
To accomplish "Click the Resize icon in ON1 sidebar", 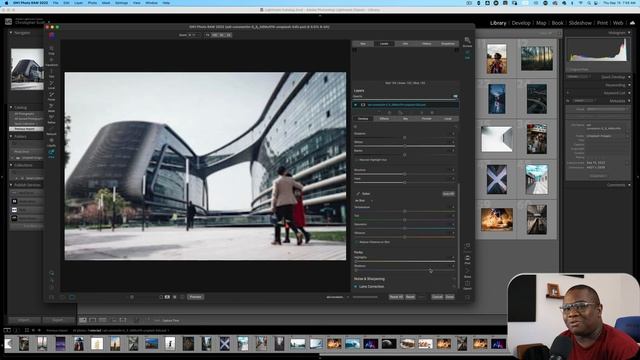I will tap(467, 247).
